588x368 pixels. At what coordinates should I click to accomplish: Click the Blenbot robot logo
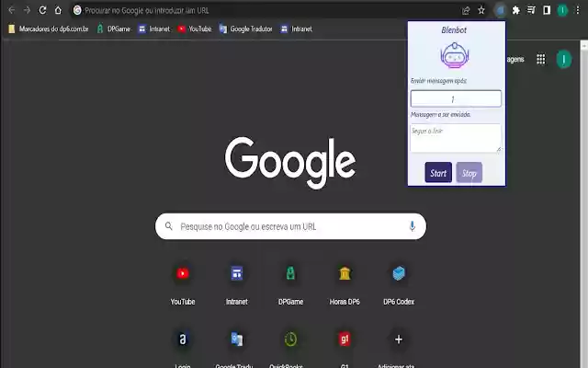click(x=454, y=55)
